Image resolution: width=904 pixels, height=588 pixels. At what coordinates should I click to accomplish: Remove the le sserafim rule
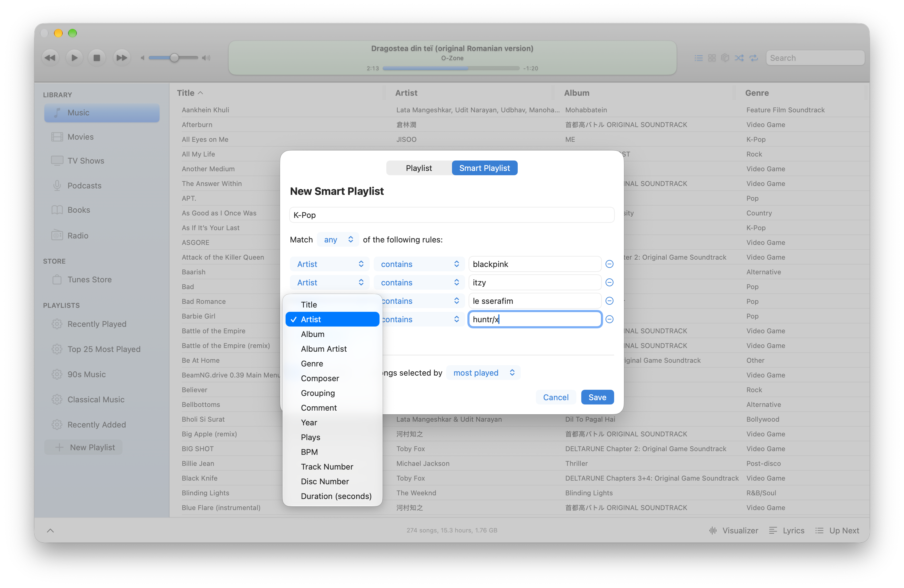click(x=609, y=301)
